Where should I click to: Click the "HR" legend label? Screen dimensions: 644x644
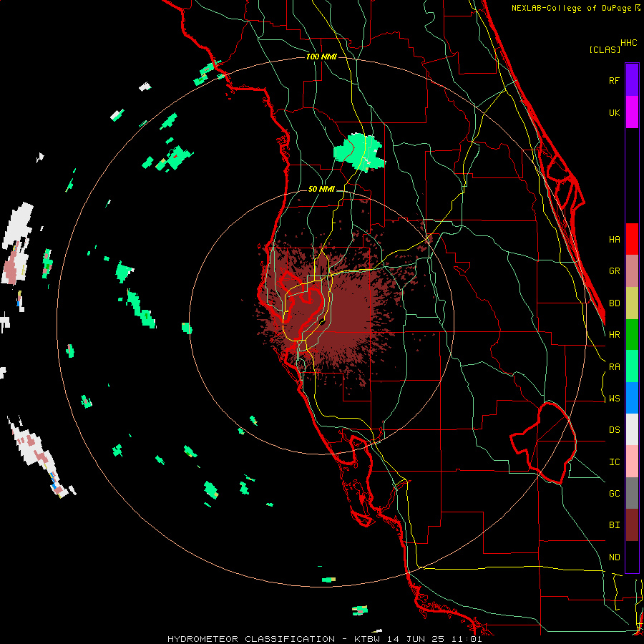614,335
